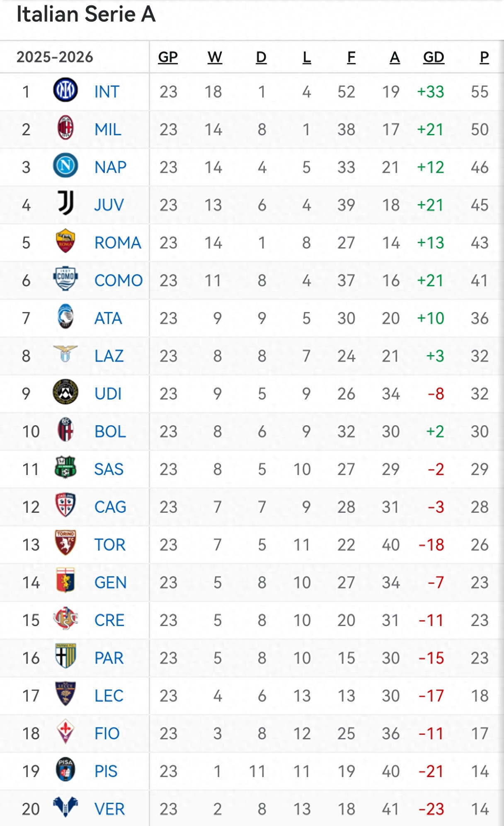This screenshot has height=826, width=504.
Task: Click the P points column header
Action: 484,57
